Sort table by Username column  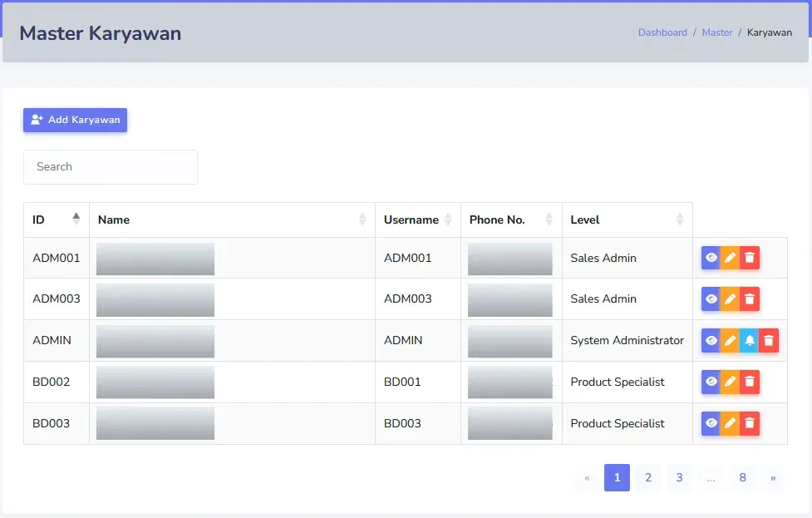tap(418, 220)
